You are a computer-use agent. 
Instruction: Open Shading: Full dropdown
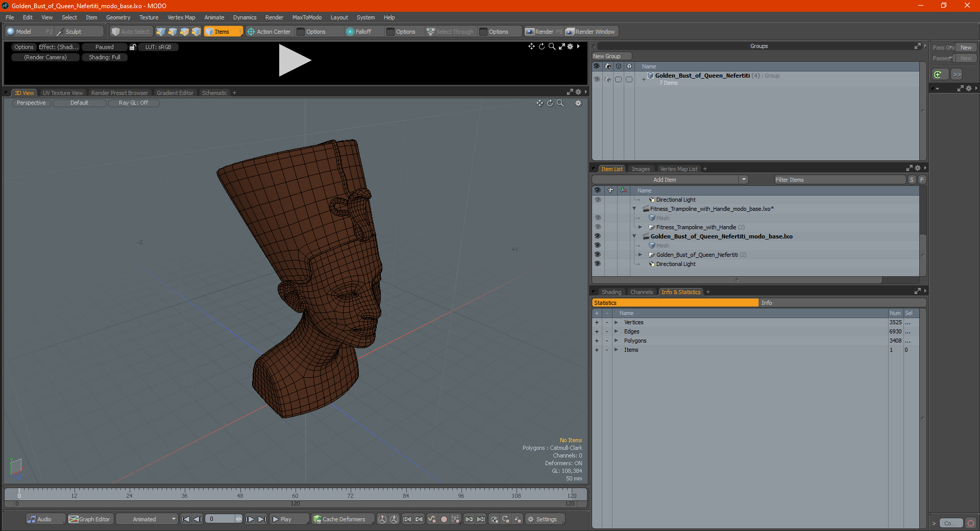(105, 57)
